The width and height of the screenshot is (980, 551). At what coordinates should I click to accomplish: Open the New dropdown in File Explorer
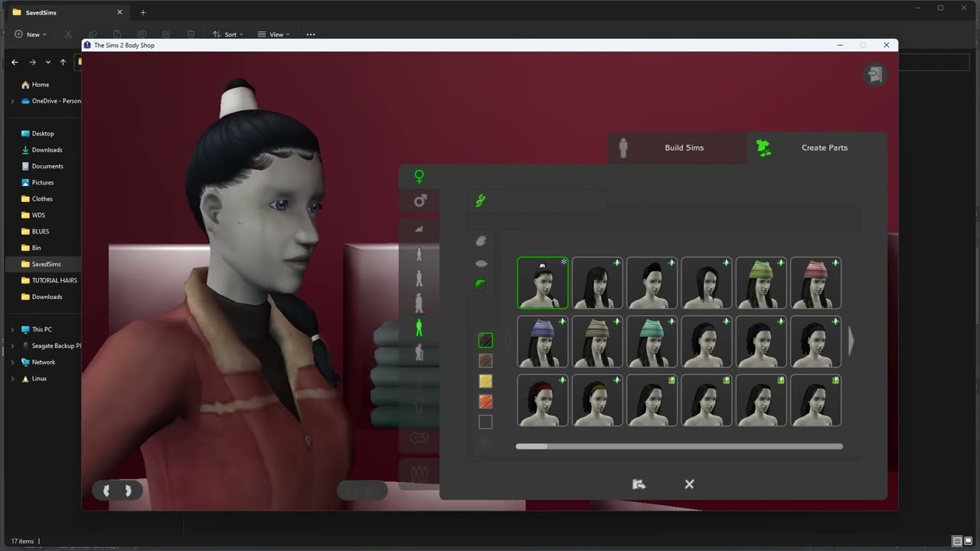tap(31, 34)
